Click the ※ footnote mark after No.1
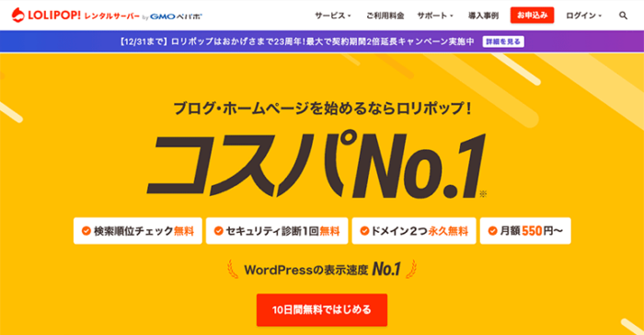The image size is (644, 335). [x=483, y=194]
